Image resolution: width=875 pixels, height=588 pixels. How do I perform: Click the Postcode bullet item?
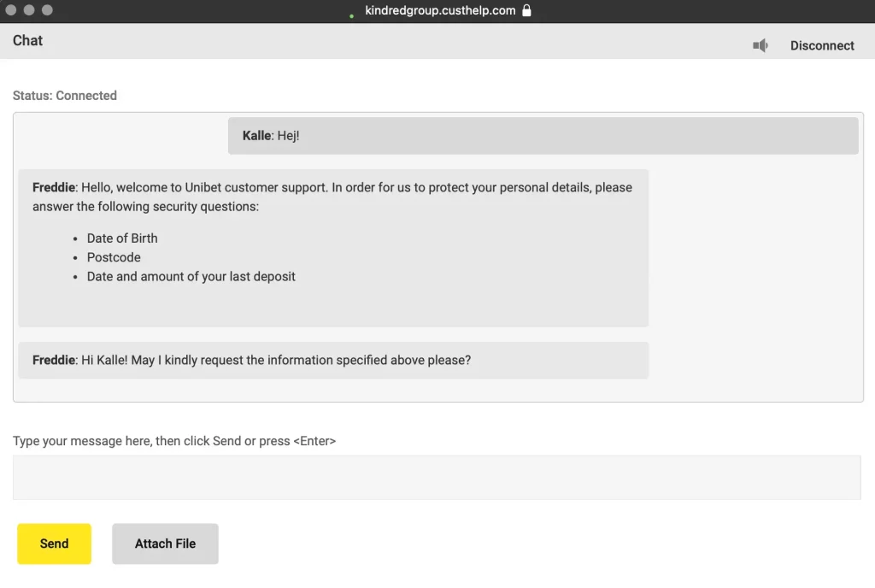pyautogui.click(x=114, y=257)
